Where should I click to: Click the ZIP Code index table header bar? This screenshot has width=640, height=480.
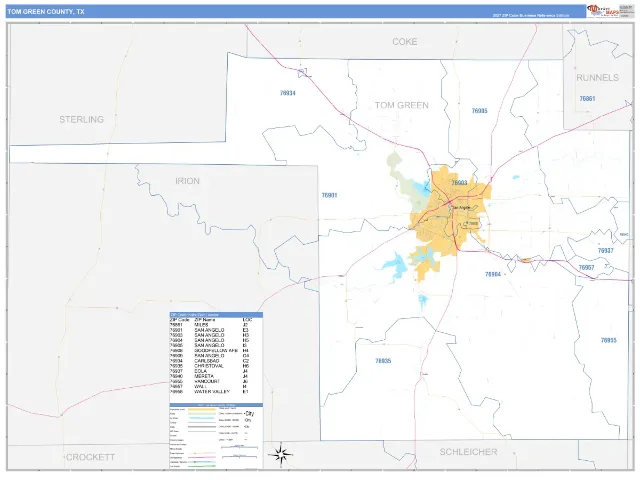[216, 315]
